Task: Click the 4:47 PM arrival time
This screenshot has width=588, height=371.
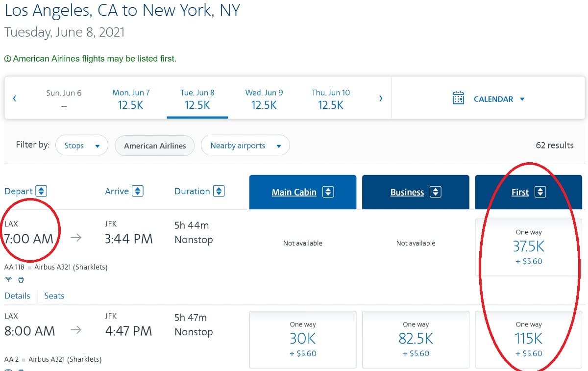Action: point(128,331)
